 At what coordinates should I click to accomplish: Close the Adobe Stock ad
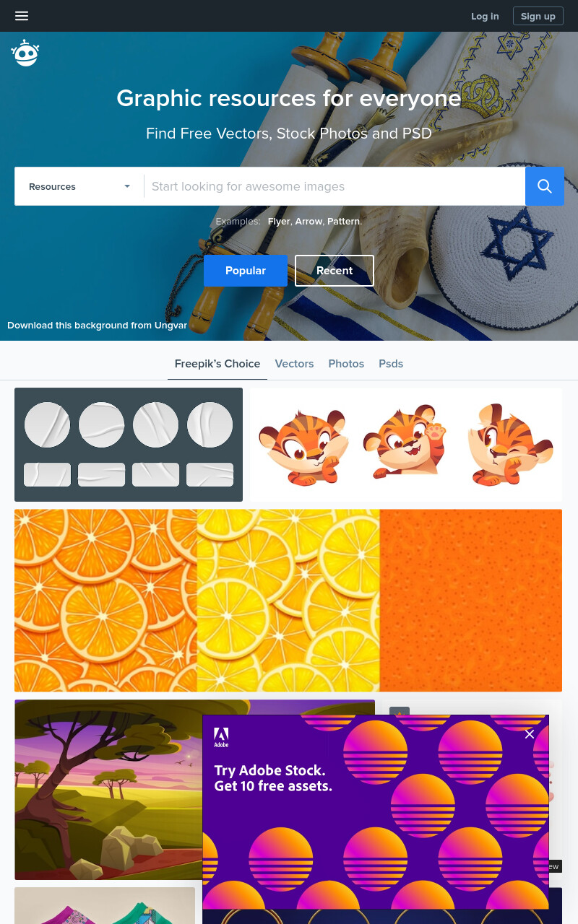tap(530, 734)
